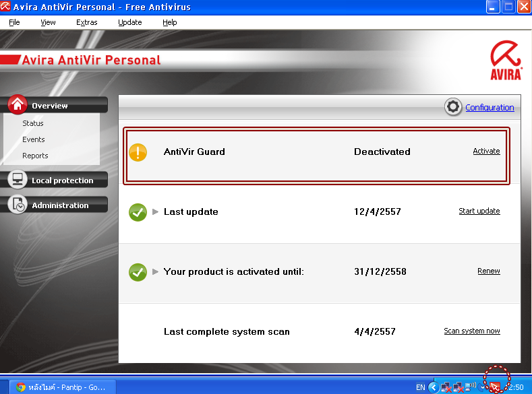Click the Administration document-clock icon

pyautogui.click(x=18, y=204)
